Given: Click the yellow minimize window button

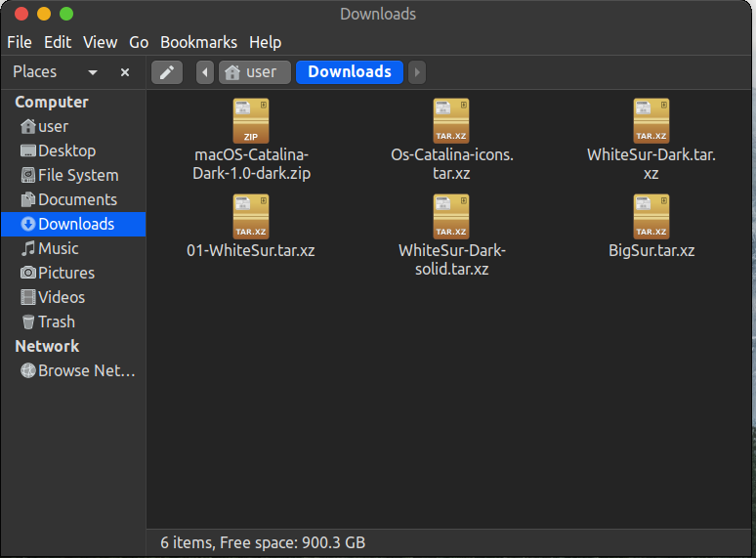Looking at the screenshot, I should pyautogui.click(x=44, y=14).
